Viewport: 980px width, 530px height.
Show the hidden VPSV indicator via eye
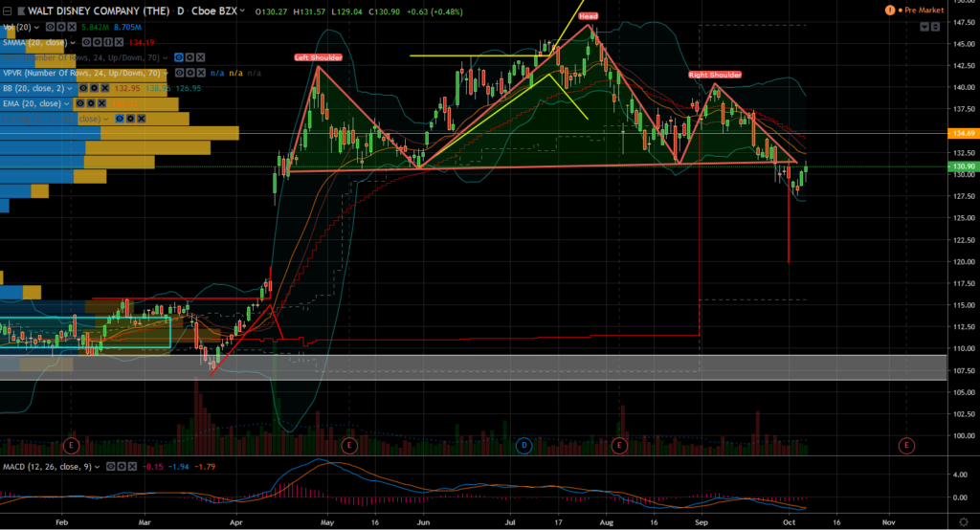pyautogui.click(x=179, y=57)
